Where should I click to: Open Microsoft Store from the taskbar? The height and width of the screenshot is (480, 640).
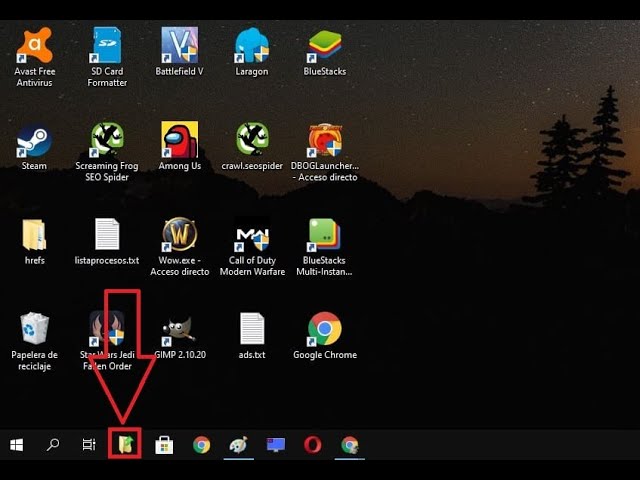(164, 444)
